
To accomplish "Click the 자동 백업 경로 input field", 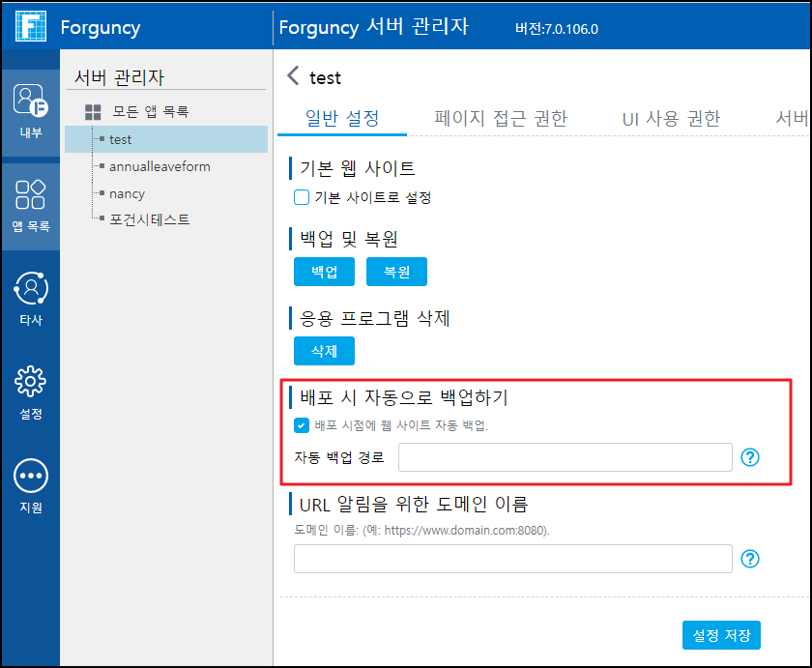I will point(565,457).
